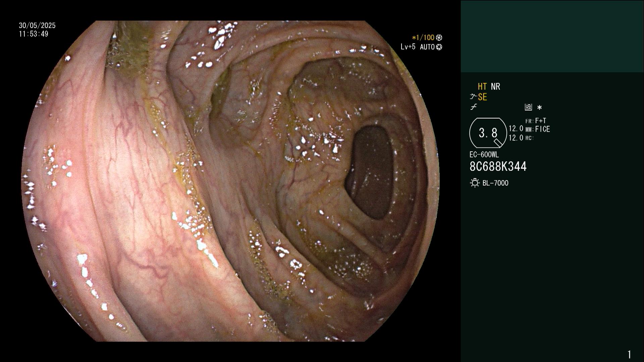The width and height of the screenshot is (644, 362).
Task: Click the curve icon below SE
Action: coord(474,107)
